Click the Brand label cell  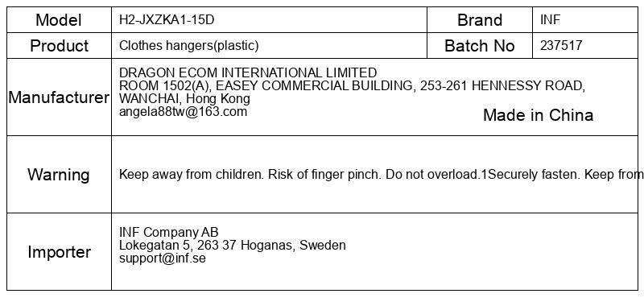pos(480,19)
